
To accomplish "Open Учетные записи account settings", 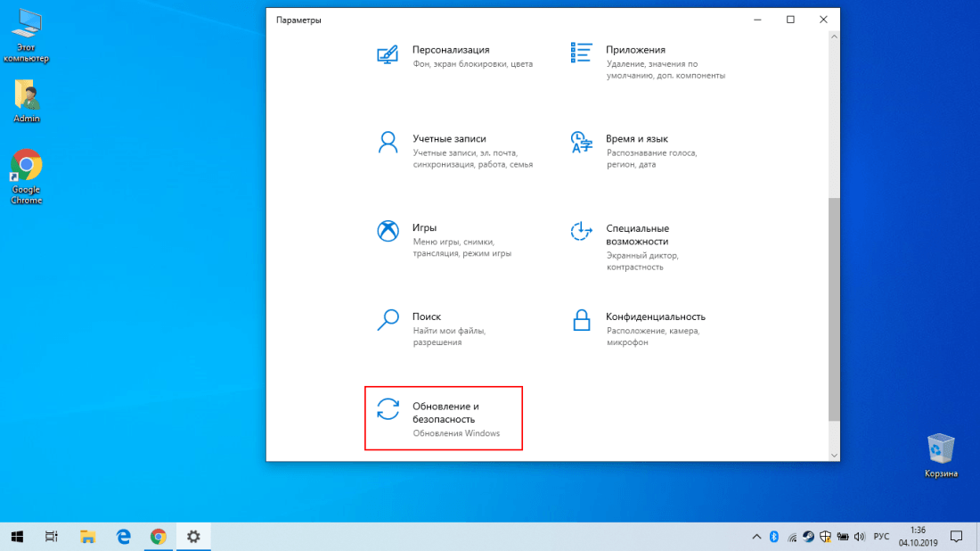I will [455, 151].
